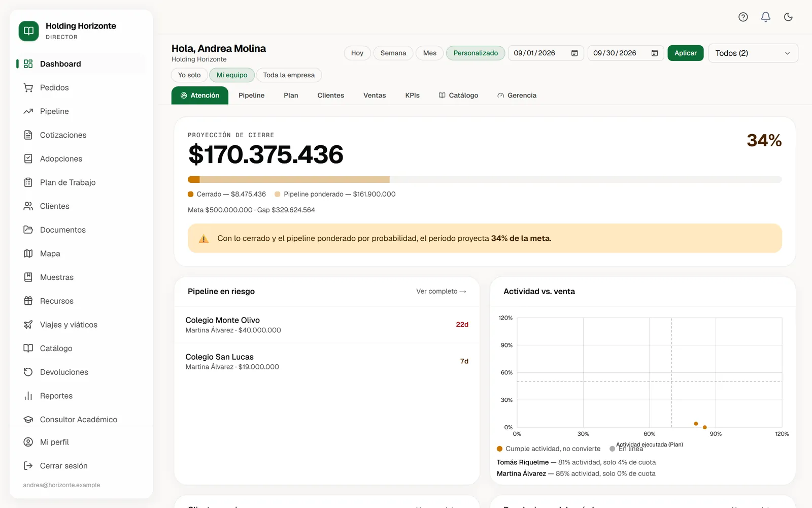Open Consultor Académico in sidebar

[x=81, y=419]
